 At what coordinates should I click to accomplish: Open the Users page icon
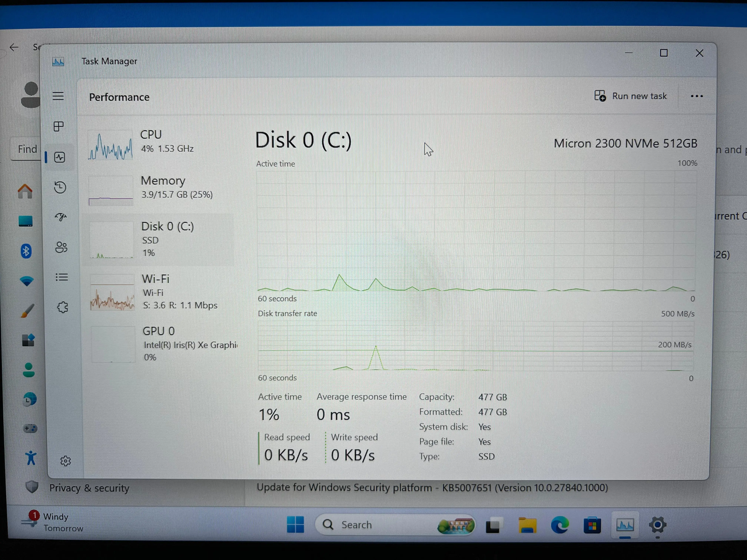click(62, 247)
